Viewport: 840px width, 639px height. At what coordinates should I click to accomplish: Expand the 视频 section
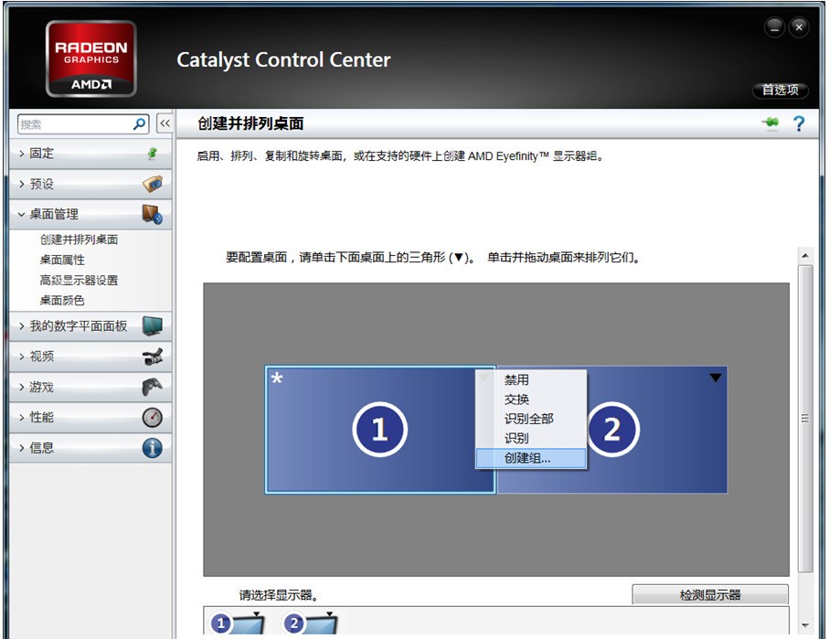tap(90, 357)
